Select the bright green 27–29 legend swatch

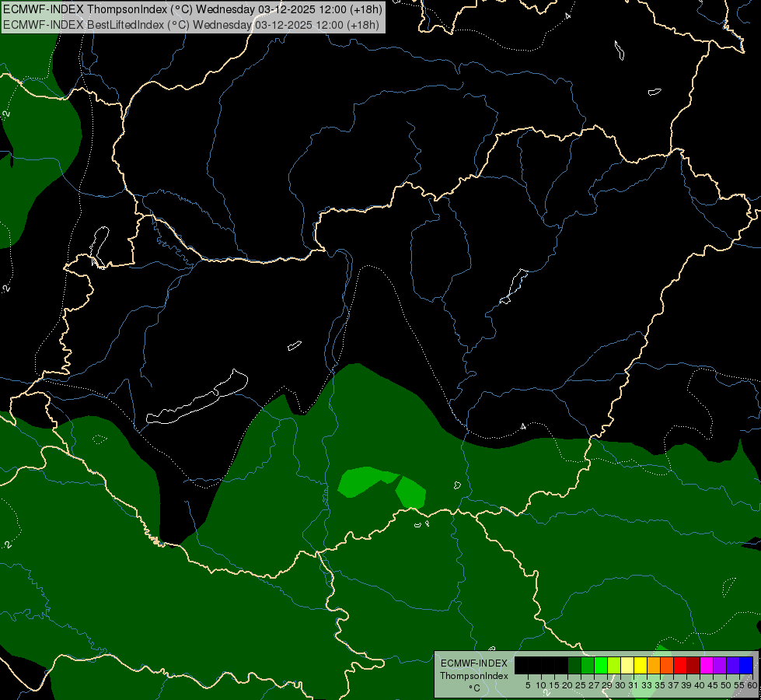click(x=601, y=665)
